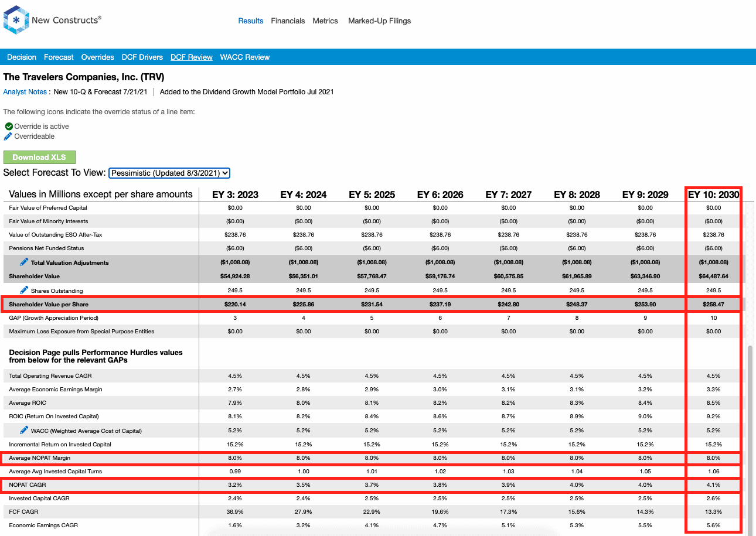
Task: Click the New Constructs hexagon logo
Action: coord(16,20)
